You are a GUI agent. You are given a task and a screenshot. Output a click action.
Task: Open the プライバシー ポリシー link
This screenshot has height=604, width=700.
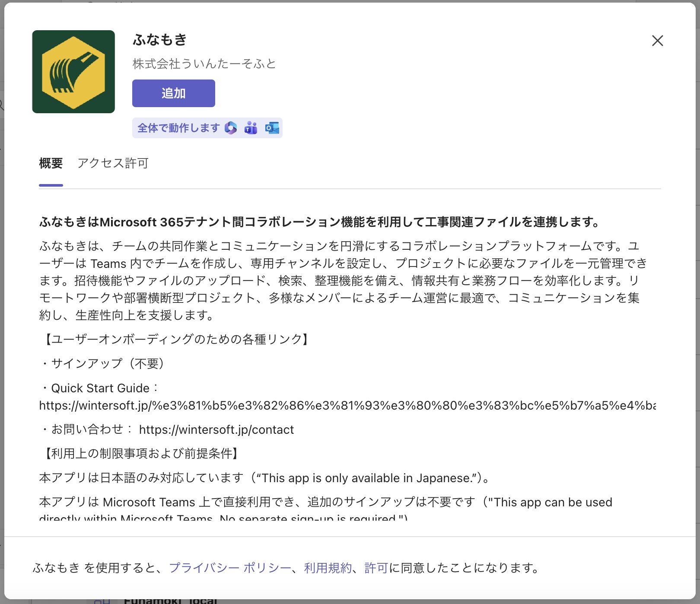pyautogui.click(x=230, y=568)
